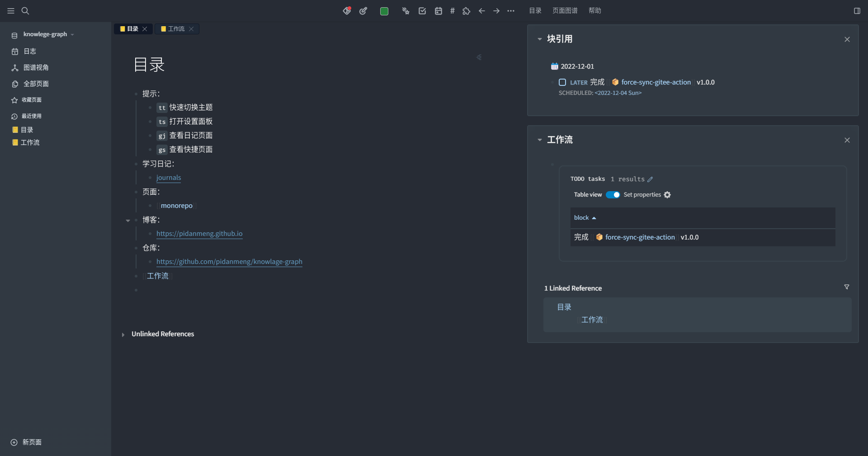Check the LATER 完成 task checkbox
Viewport: 868px width, 456px height.
[x=562, y=82]
